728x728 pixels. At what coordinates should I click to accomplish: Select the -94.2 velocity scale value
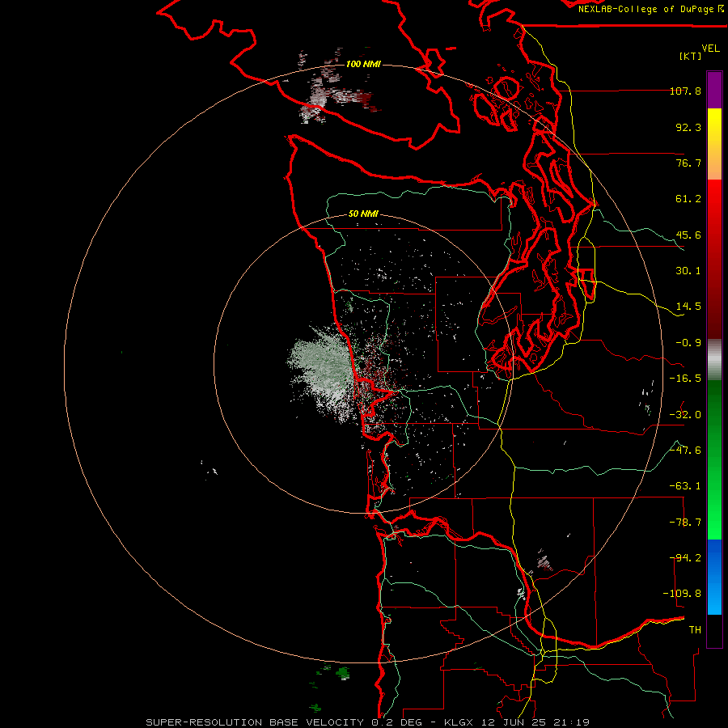coord(685,558)
